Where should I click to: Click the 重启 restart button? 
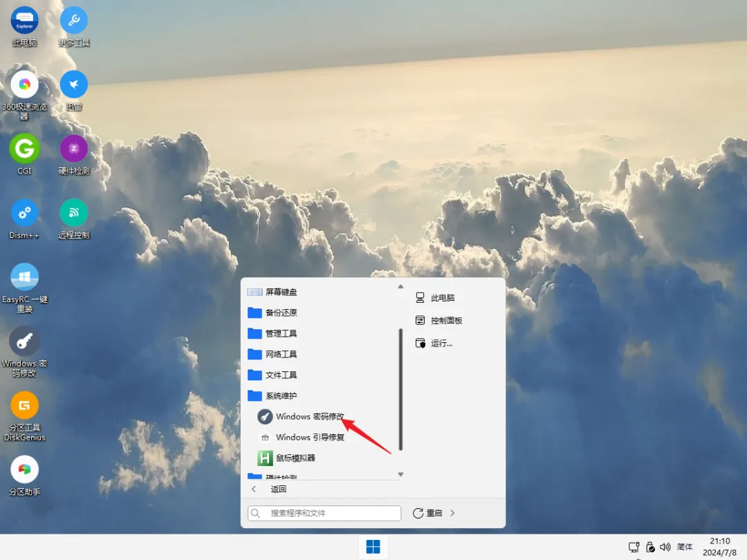coord(428,513)
